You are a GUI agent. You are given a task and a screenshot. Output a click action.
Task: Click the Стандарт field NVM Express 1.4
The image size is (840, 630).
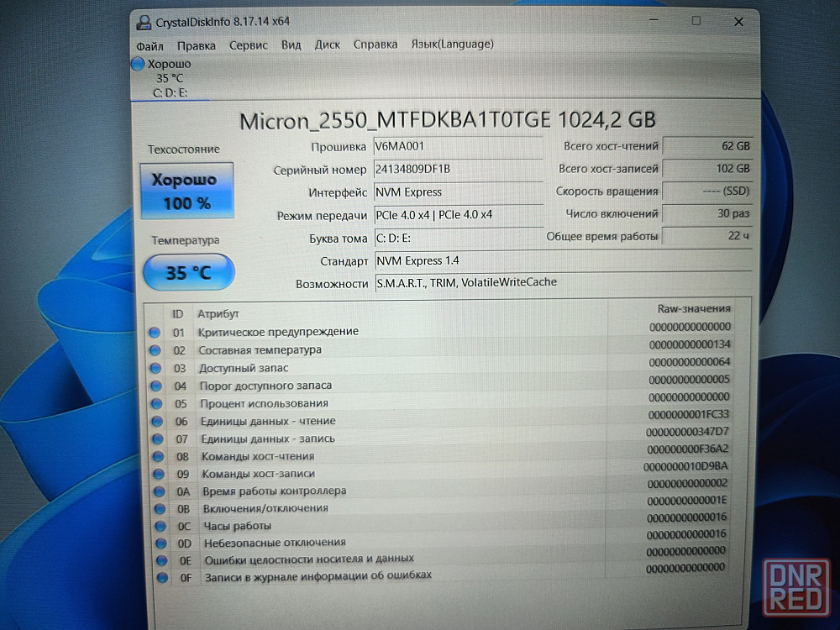[563, 260]
